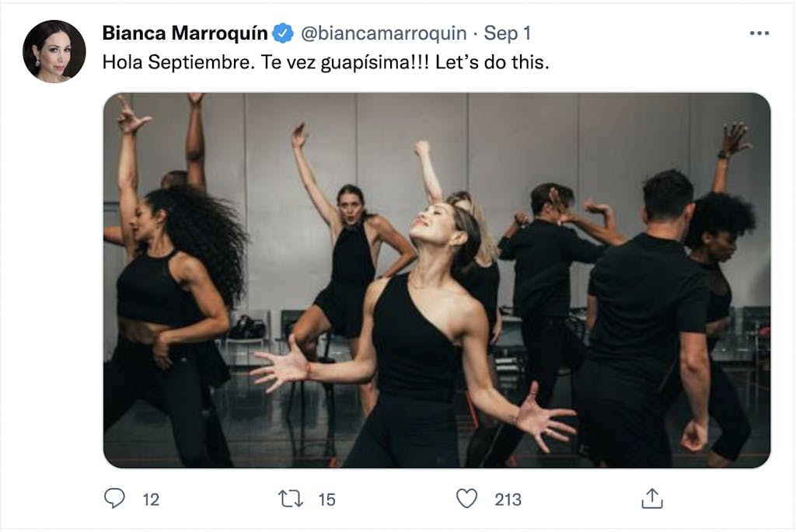
Task: Open the tweet via Sep 1 timestamp
Action: (x=506, y=33)
